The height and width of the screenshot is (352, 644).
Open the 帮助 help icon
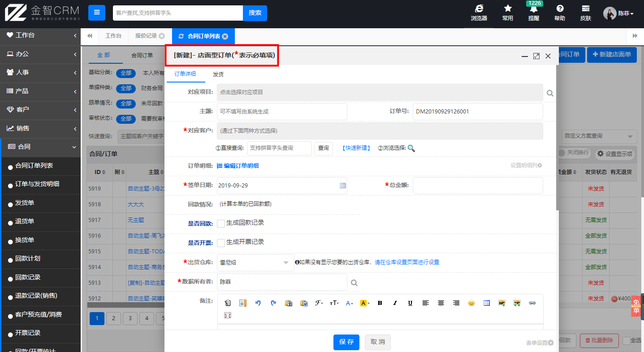coord(560,13)
